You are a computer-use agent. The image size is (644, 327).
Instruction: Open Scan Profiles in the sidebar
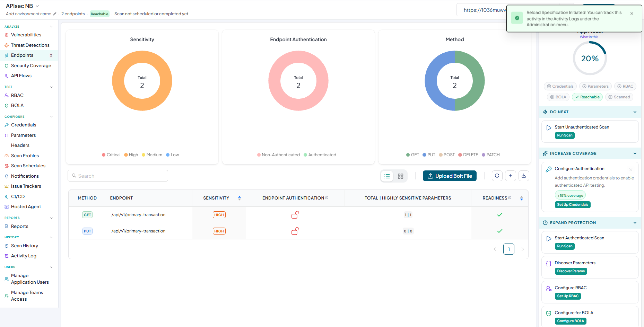coord(25,156)
